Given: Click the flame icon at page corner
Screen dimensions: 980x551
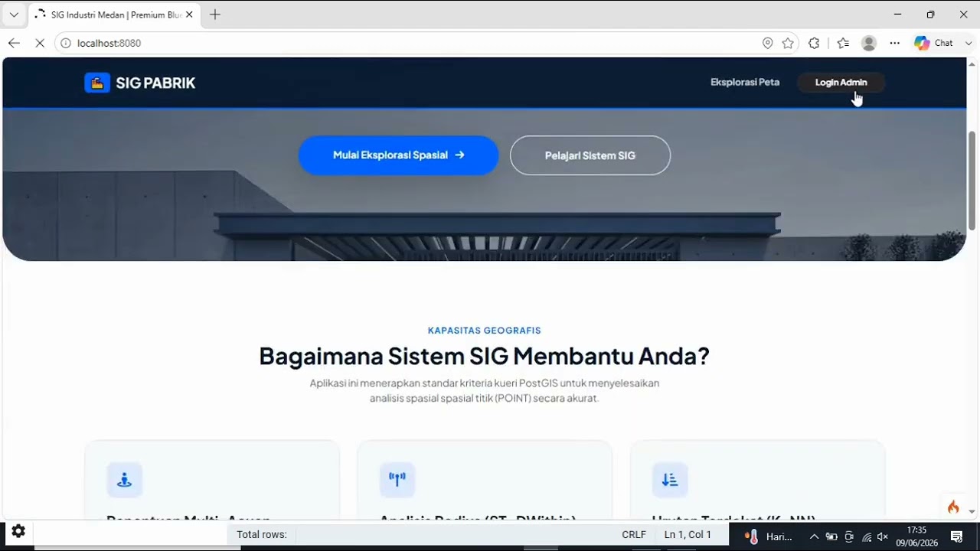Looking at the screenshot, I should pos(953,507).
